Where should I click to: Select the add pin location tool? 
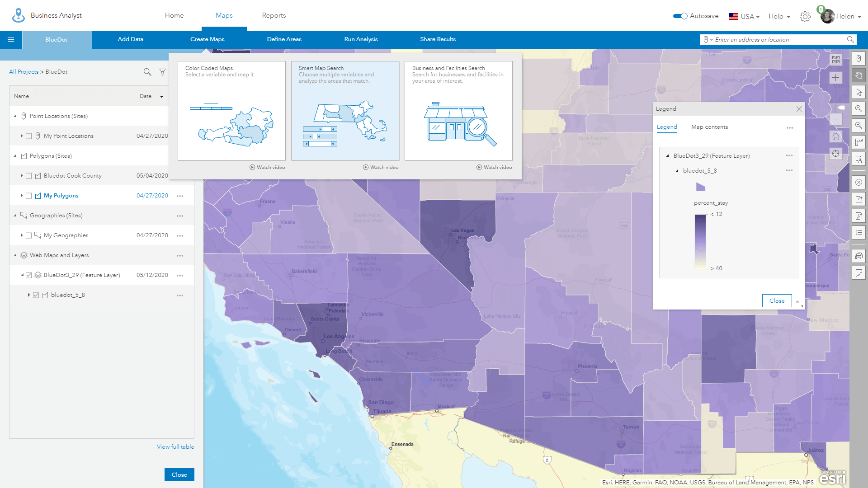point(859,59)
